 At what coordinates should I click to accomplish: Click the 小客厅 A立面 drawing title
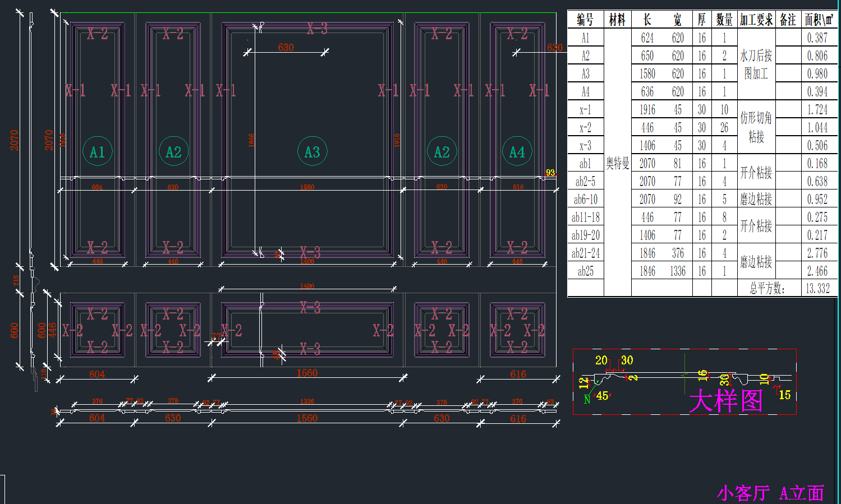pyautogui.click(x=770, y=493)
